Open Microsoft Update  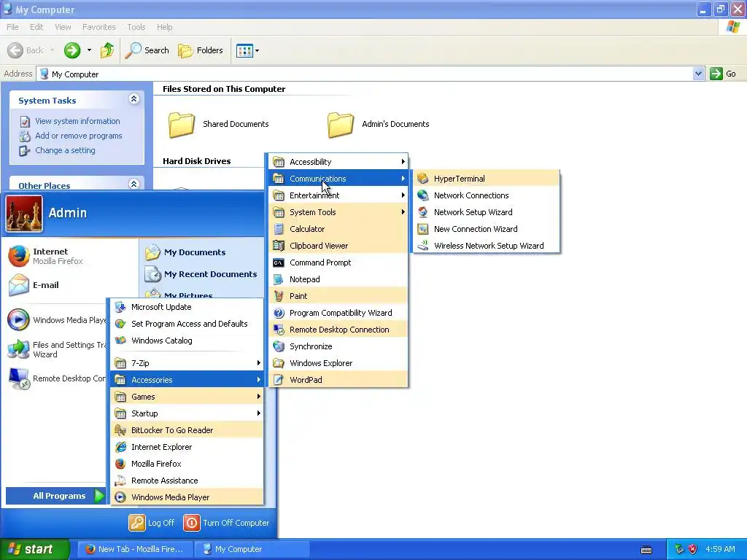pyautogui.click(x=187, y=307)
